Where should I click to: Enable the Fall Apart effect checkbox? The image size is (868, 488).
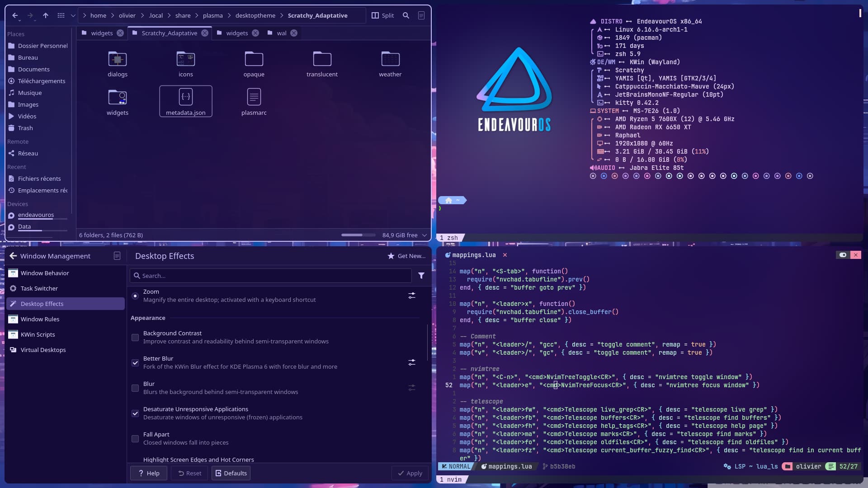(135, 439)
